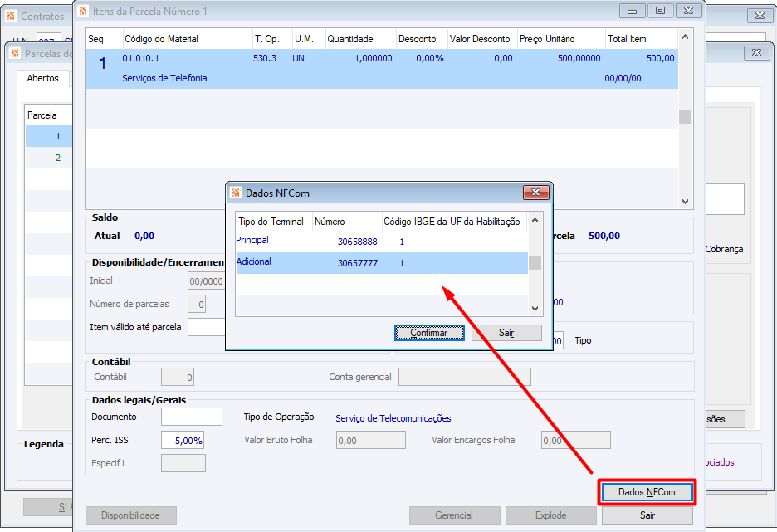Close the Dados NFCom dialog
This screenshot has width=777, height=532.
point(535,193)
